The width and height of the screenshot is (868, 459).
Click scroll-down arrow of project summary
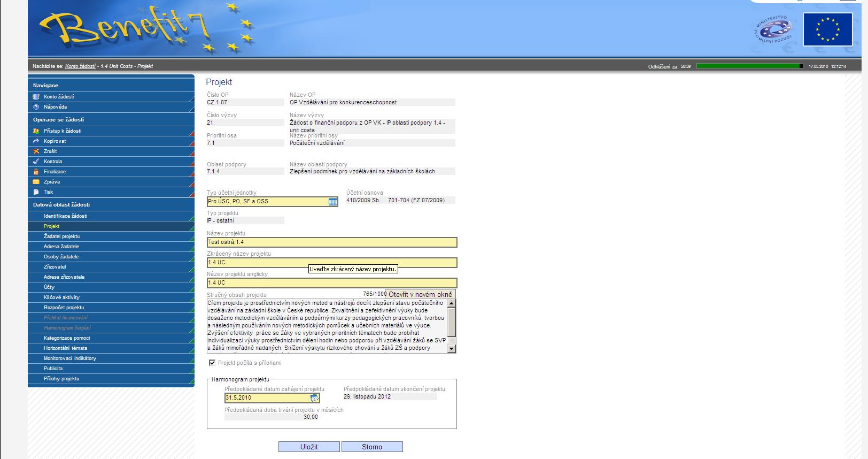pos(452,349)
